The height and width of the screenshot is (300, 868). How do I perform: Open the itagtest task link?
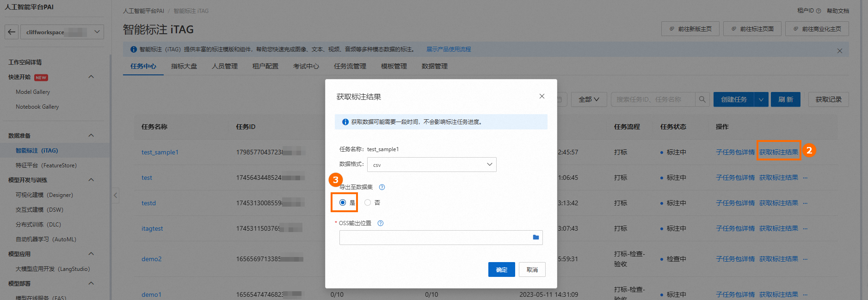(152, 228)
